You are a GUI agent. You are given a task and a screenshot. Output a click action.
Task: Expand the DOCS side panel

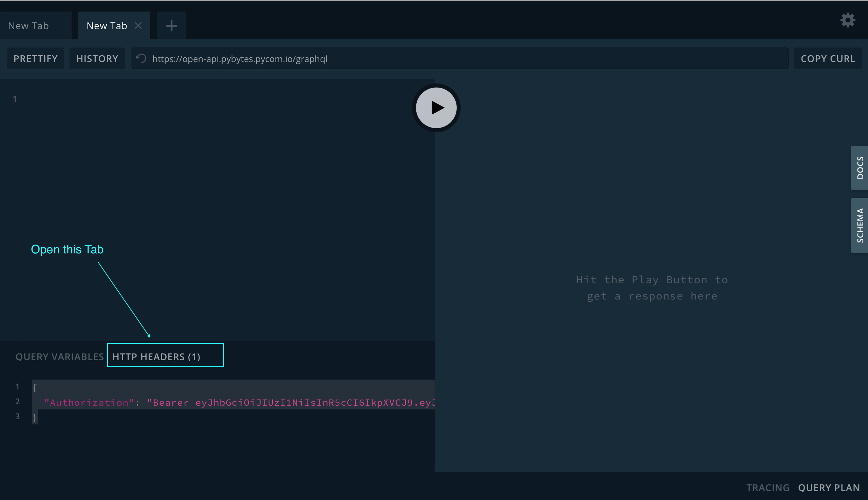[x=860, y=168]
